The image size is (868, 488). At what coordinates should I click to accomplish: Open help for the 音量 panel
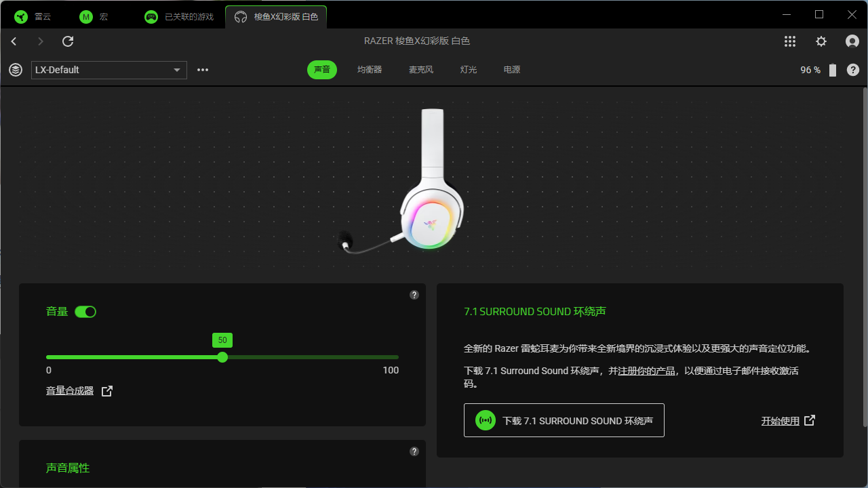pos(414,295)
